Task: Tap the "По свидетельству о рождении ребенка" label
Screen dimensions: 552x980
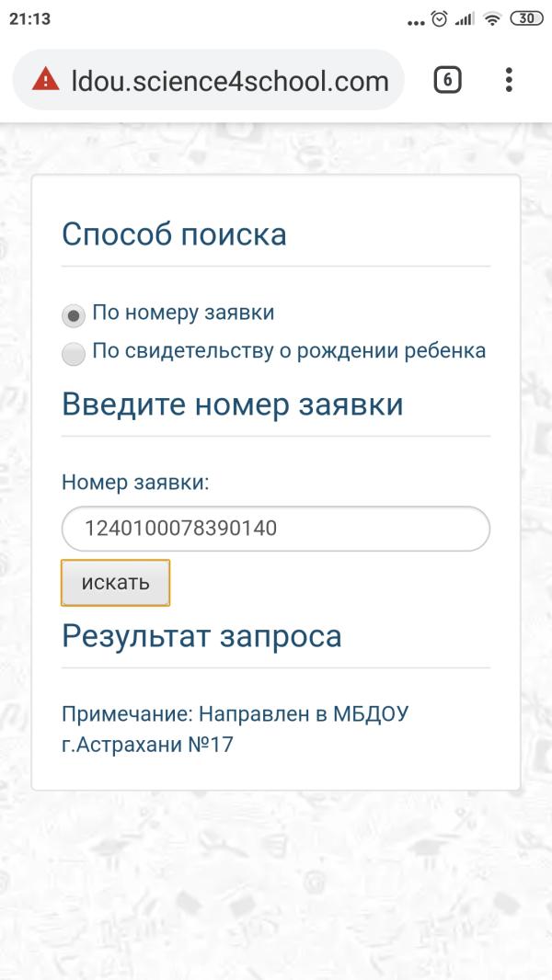Action: point(289,351)
